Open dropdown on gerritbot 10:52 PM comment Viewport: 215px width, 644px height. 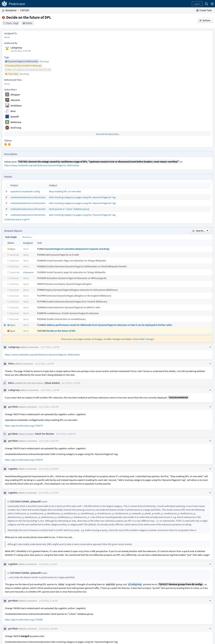pyautogui.click(x=210, y=441)
